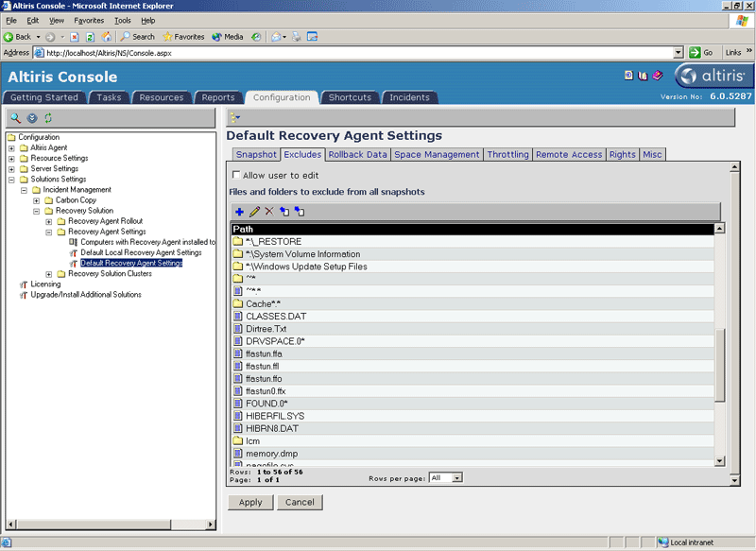
Task: Collapse the Recovery Solution tree node
Action: 36,211
